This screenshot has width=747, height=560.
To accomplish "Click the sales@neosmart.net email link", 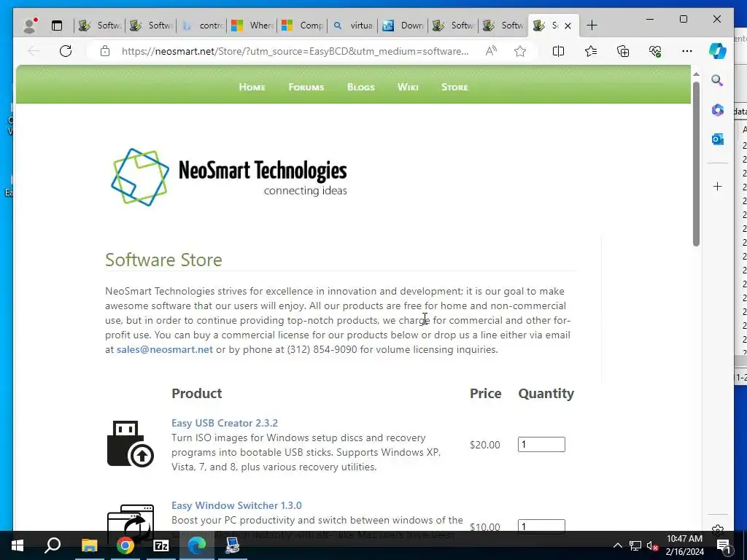I will click(x=165, y=349).
